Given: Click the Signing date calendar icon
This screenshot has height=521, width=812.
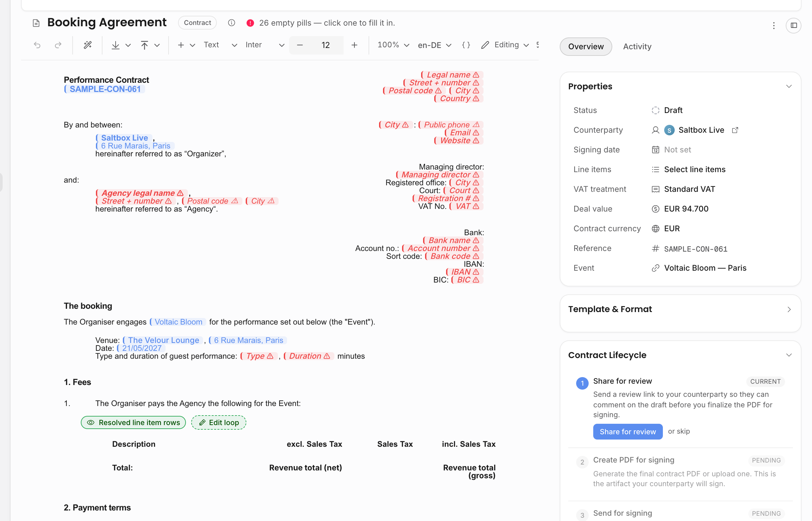Looking at the screenshot, I should (x=655, y=149).
